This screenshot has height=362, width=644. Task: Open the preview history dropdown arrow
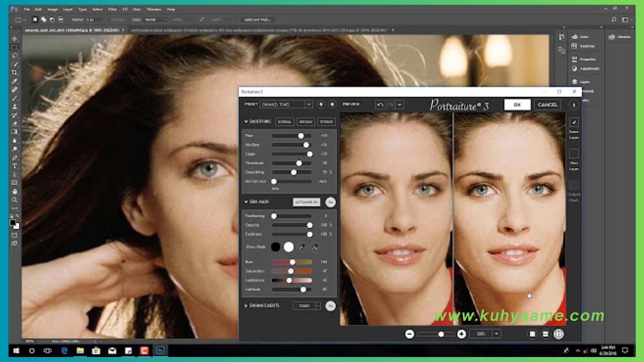click(x=399, y=105)
